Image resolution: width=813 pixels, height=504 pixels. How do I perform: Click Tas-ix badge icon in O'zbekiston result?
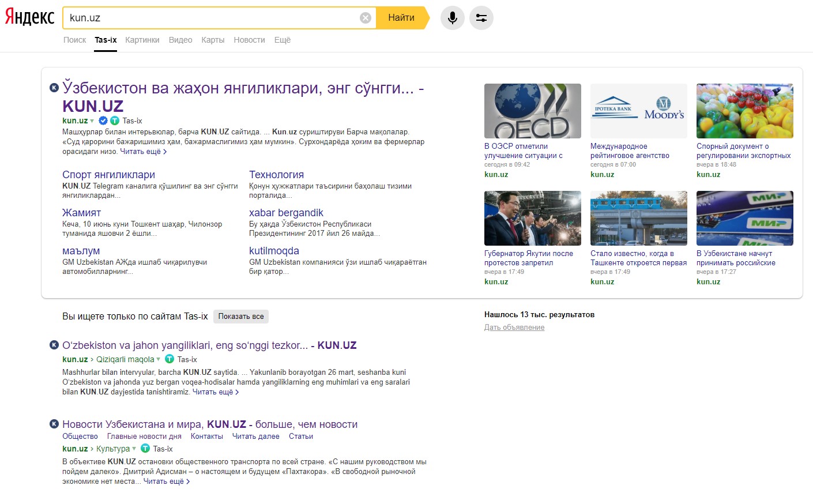click(170, 359)
